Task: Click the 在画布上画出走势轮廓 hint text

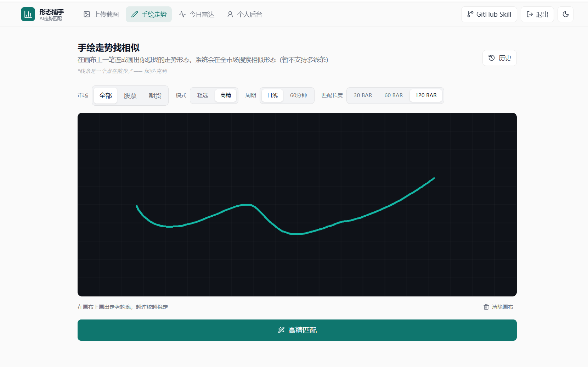Action: 123,307
